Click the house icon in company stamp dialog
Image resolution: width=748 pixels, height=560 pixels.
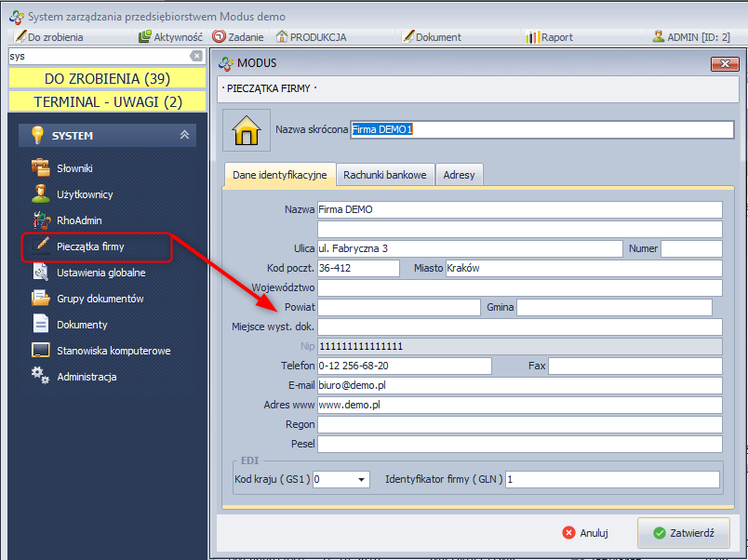[247, 130]
